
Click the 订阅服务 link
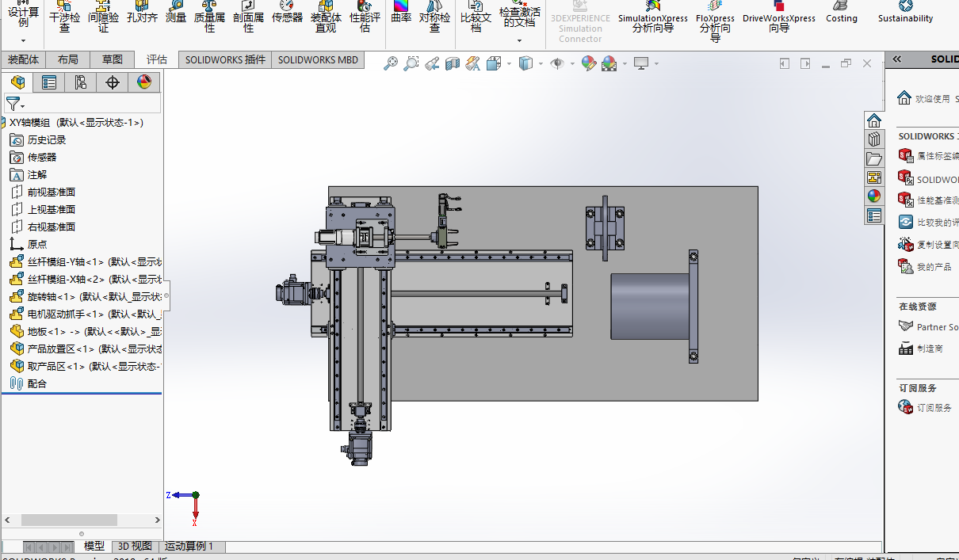tap(934, 408)
